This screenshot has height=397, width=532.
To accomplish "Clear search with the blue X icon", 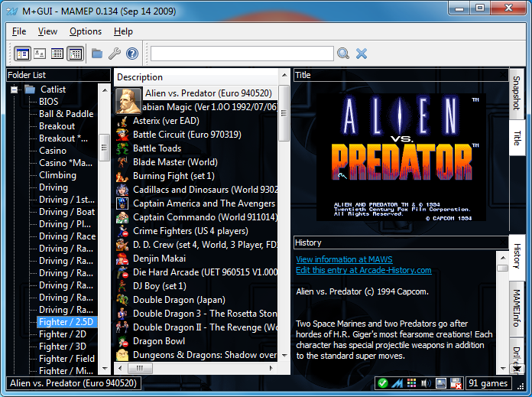I will (x=362, y=54).
